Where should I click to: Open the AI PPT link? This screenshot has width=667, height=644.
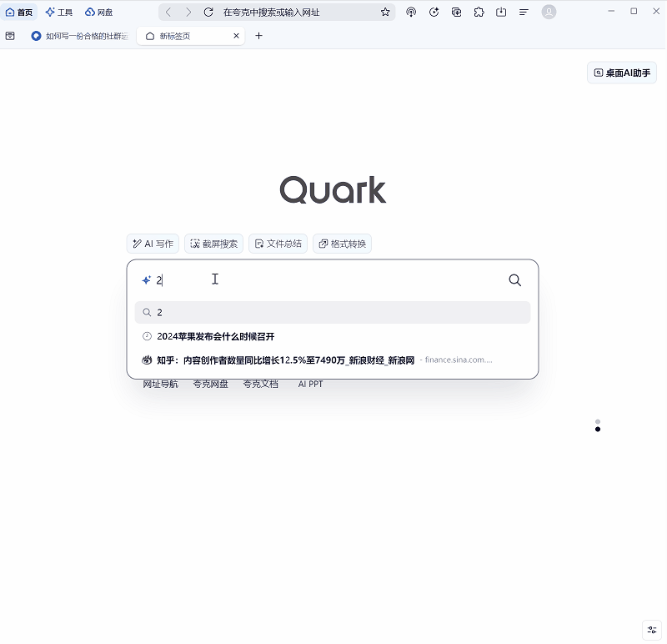(x=310, y=385)
